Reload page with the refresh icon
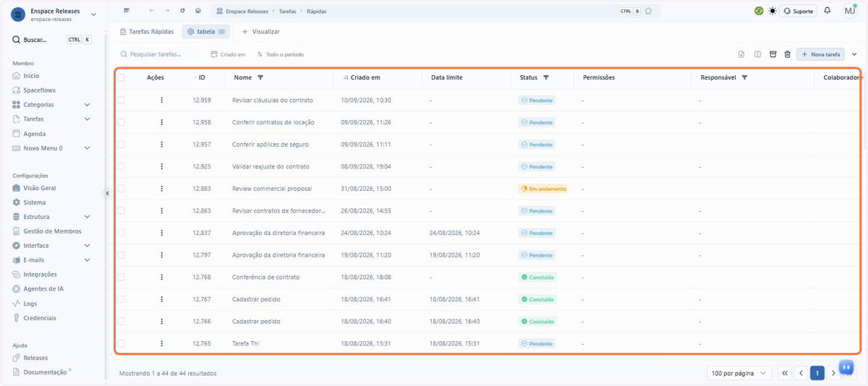Screen dimensions: 868x386 (182, 11)
